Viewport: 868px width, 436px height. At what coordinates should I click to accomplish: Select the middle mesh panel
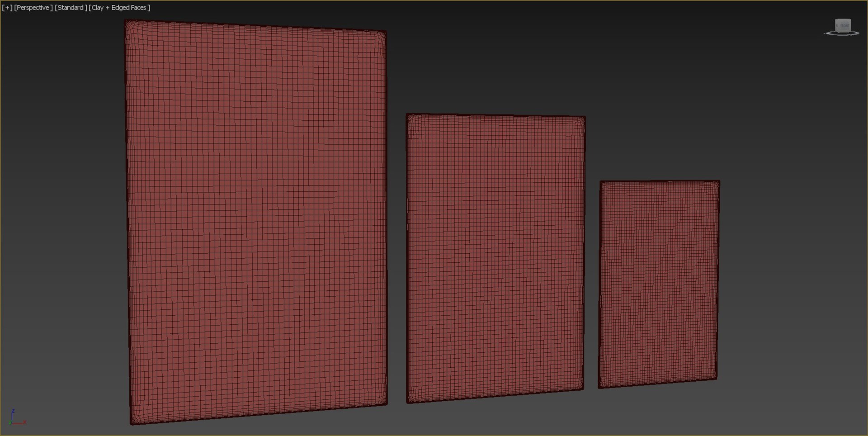pos(495,258)
